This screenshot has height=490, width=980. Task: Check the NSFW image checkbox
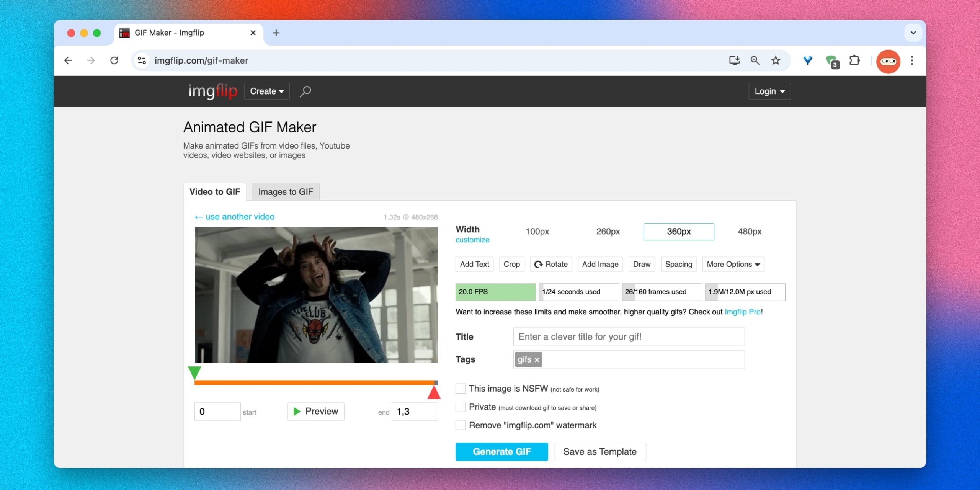tap(461, 388)
